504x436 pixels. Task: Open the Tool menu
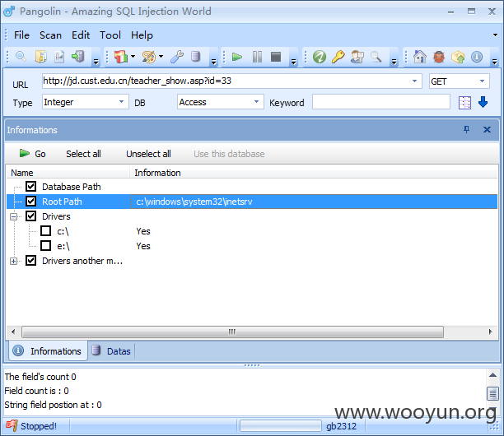click(110, 35)
